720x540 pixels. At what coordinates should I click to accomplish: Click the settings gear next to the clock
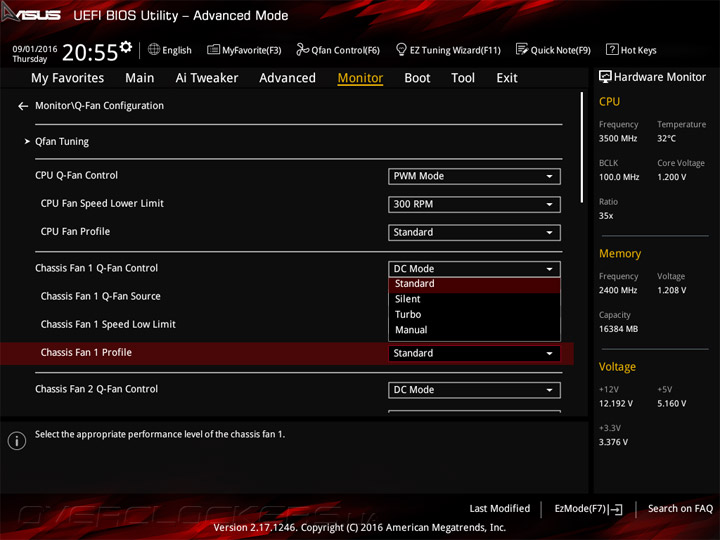(126, 46)
